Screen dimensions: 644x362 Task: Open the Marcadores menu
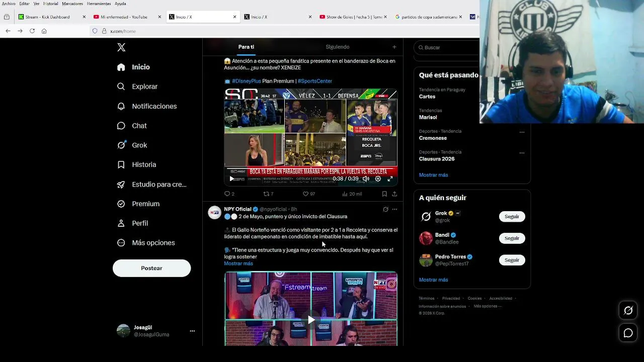pos(72,4)
